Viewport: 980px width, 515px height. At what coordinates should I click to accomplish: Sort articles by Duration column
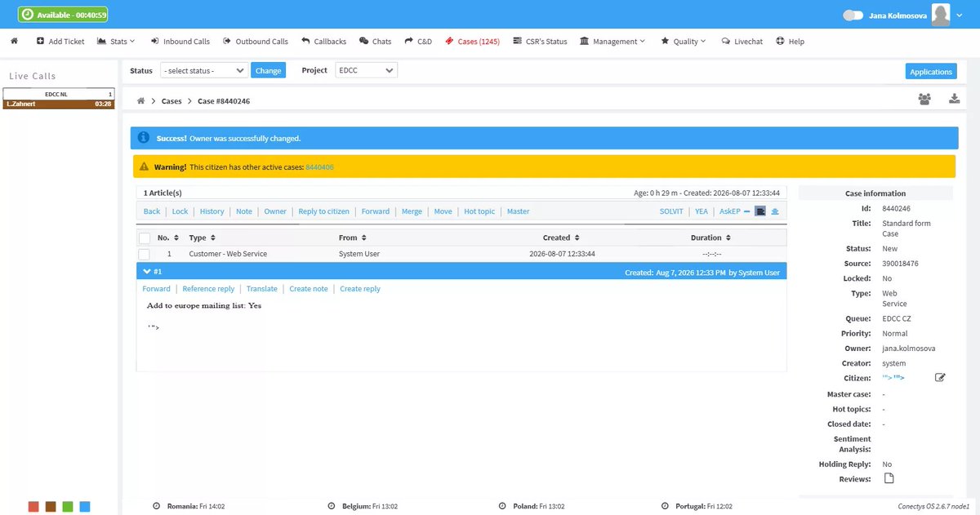click(x=710, y=238)
